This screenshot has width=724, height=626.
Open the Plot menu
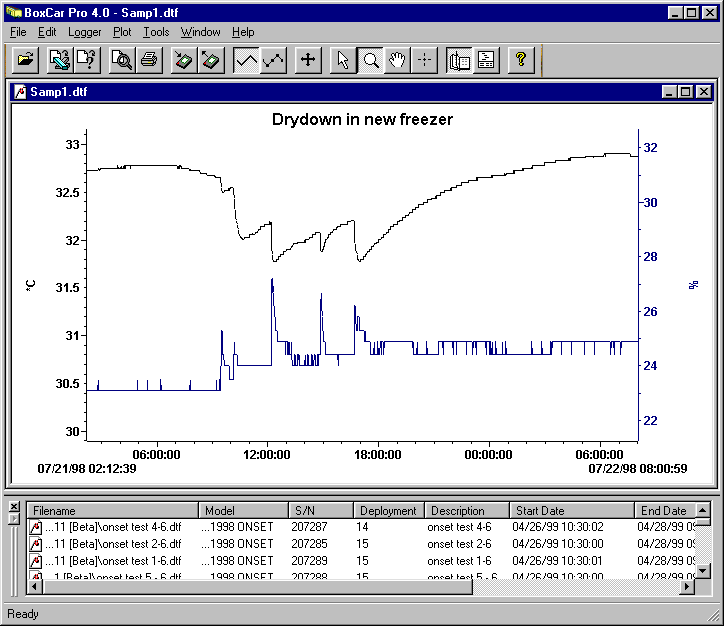click(122, 32)
